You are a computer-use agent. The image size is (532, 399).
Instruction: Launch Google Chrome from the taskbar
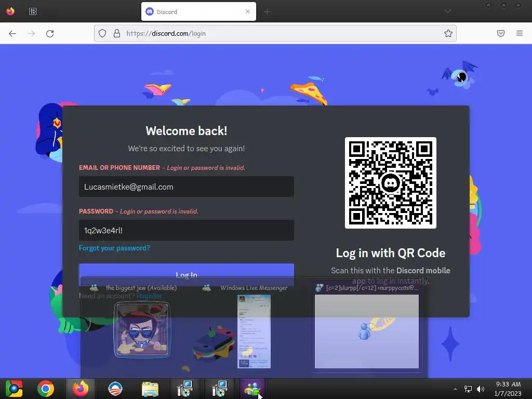46,389
